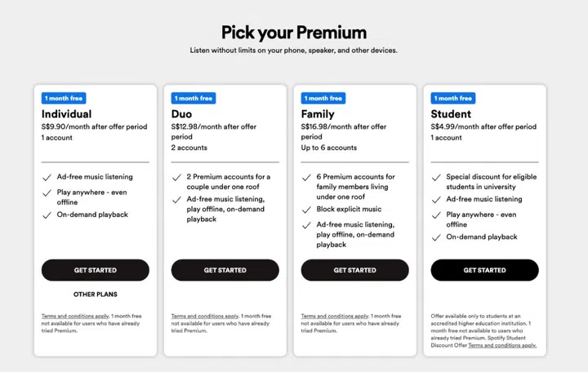The width and height of the screenshot is (588, 372).
Task: Click the checkmark beside Student's On-demand playback
Action: [x=436, y=237]
